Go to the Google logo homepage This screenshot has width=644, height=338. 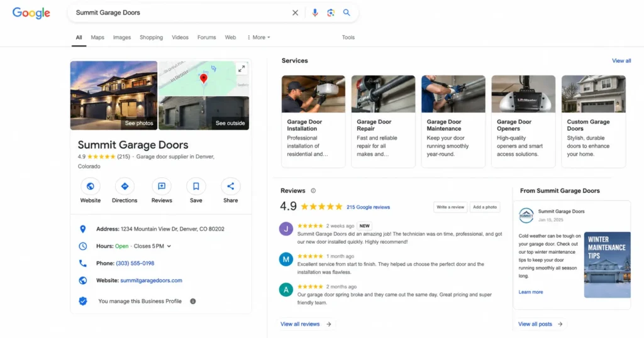[31, 13]
